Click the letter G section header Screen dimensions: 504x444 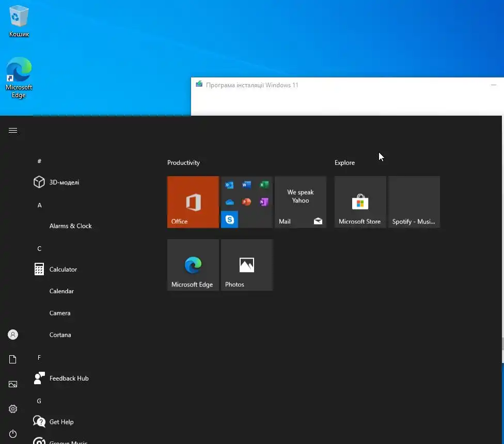39,401
